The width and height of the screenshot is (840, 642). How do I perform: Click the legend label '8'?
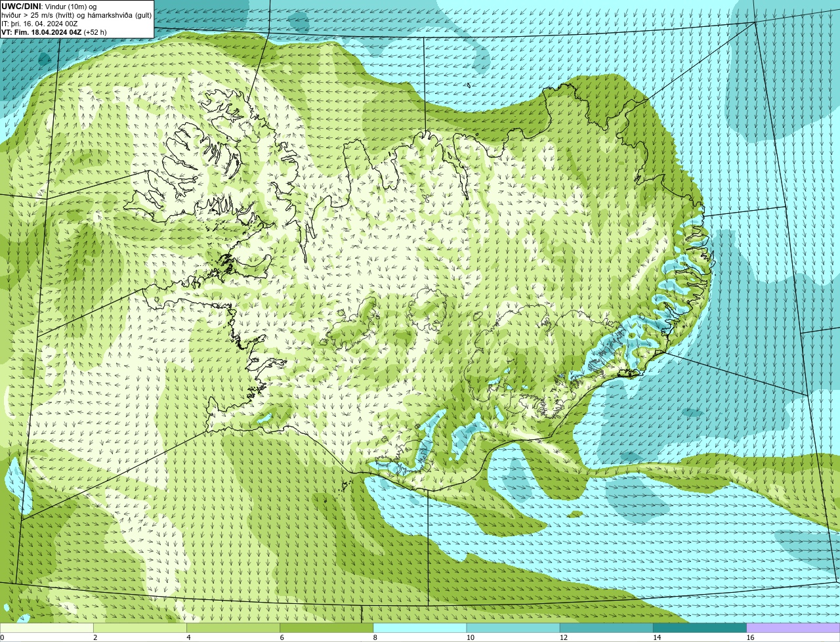(x=375, y=637)
